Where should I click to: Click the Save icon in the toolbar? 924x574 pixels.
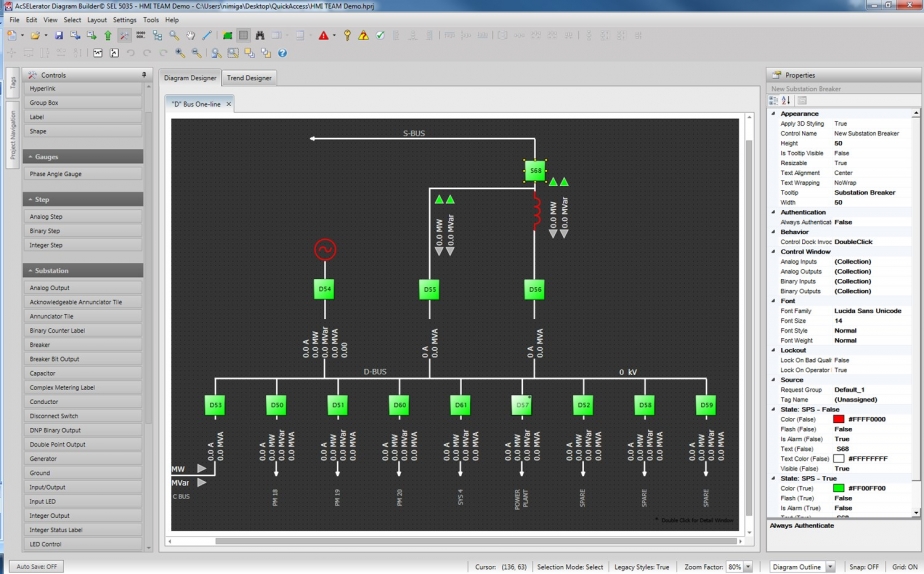59,36
